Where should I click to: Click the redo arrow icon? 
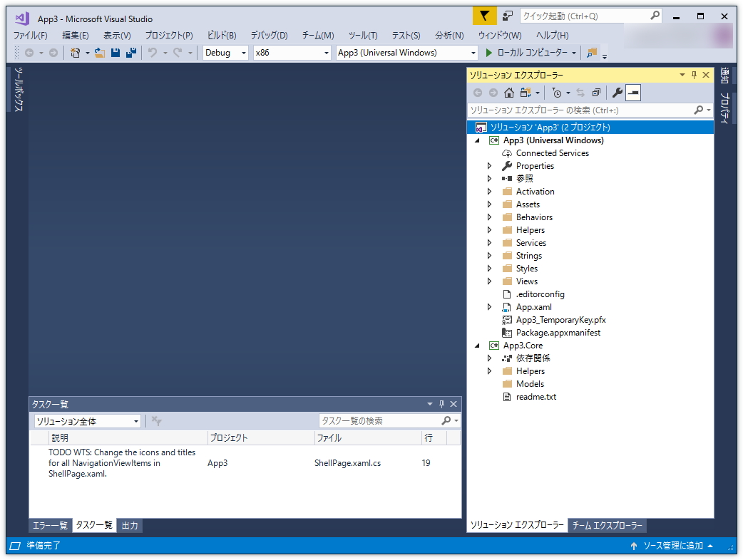tap(178, 53)
